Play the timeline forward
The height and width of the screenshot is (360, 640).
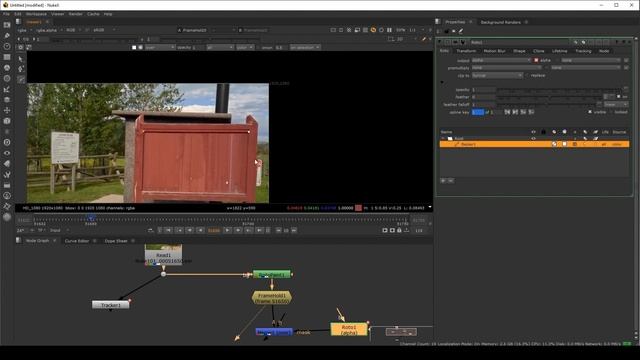(x=227, y=231)
